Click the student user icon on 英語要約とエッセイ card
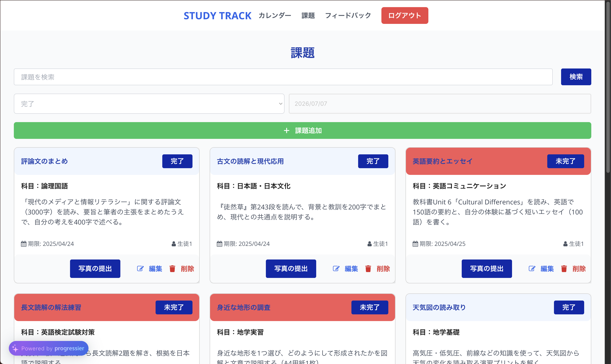 565,244
